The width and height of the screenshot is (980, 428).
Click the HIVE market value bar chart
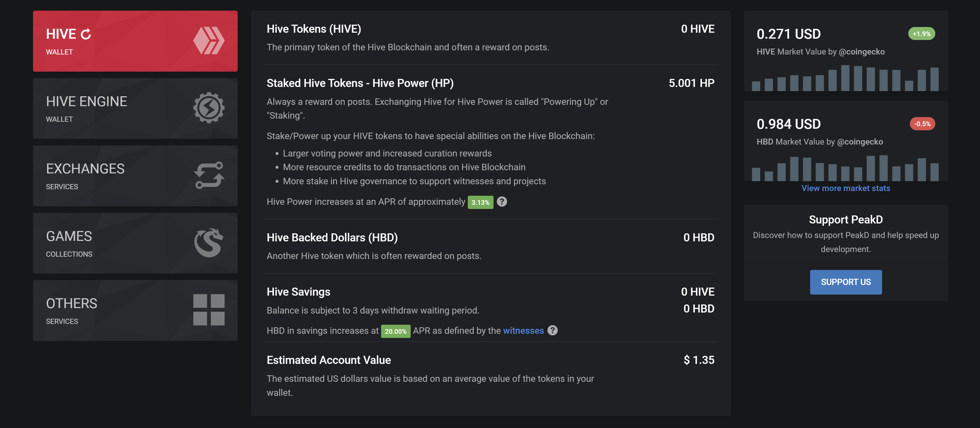tap(845, 78)
